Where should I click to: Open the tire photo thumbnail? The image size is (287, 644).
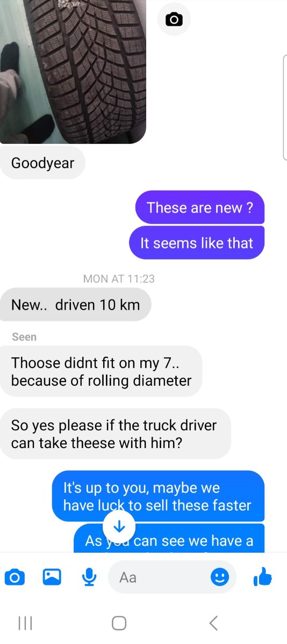click(73, 72)
